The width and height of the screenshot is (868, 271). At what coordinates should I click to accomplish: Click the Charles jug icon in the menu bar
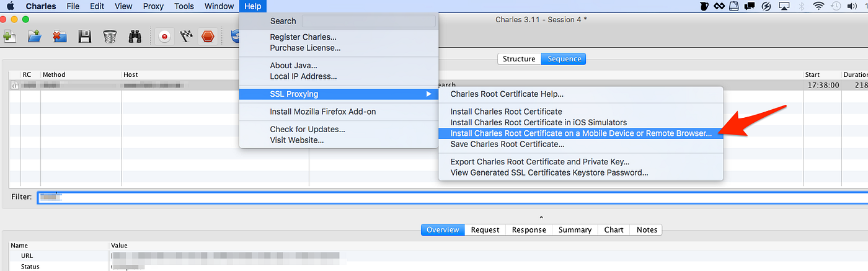pyautogui.click(x=704, y=6)
